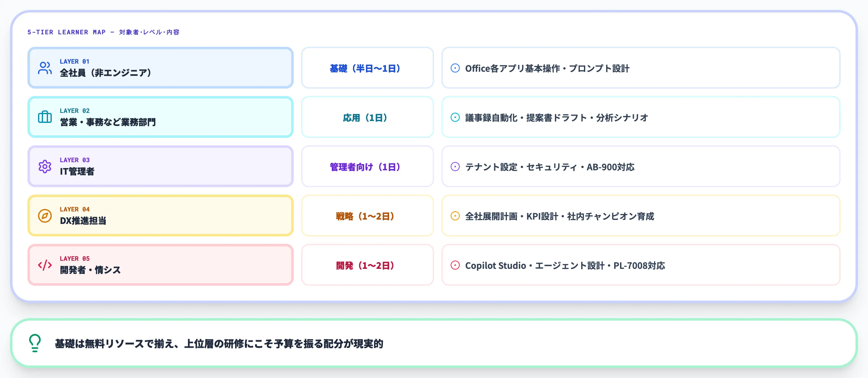The height and width of the screenshot is (378, 868).
Task: Select the IT管理者 card title
Action: 77,171
